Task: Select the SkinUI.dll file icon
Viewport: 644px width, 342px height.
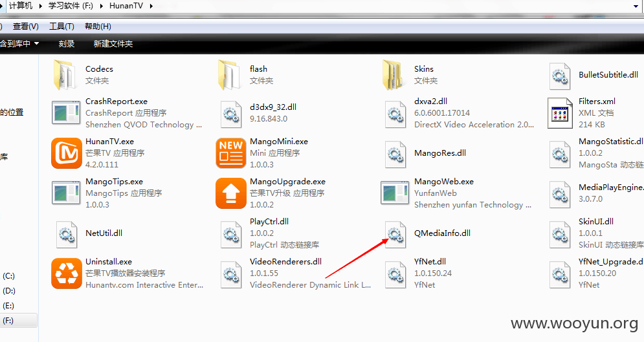Action: coord(560,235)
